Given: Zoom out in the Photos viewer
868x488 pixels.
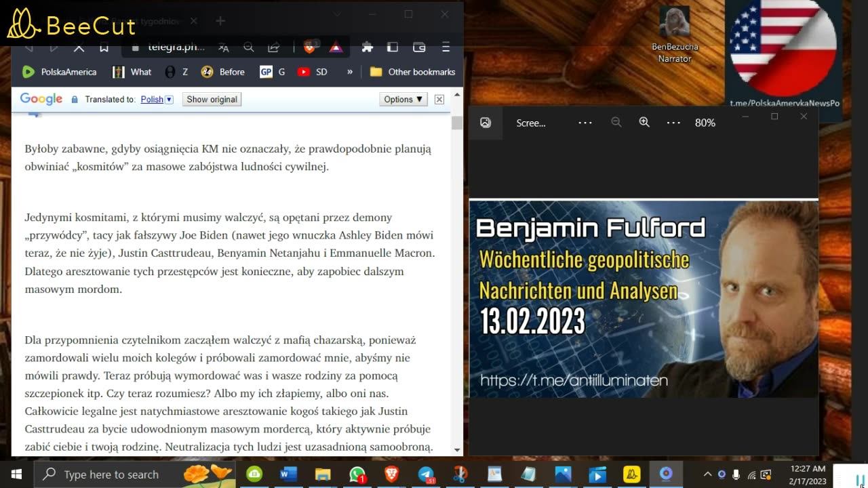Looking at the screenshot, I should click(616, 123).
